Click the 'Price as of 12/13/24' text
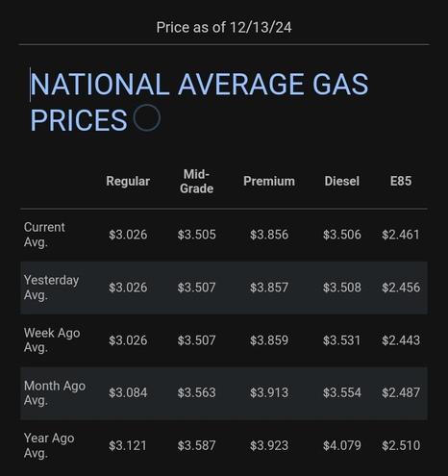Image resolution: width=448 pixels, height=476 pixels. pos(224,27)
